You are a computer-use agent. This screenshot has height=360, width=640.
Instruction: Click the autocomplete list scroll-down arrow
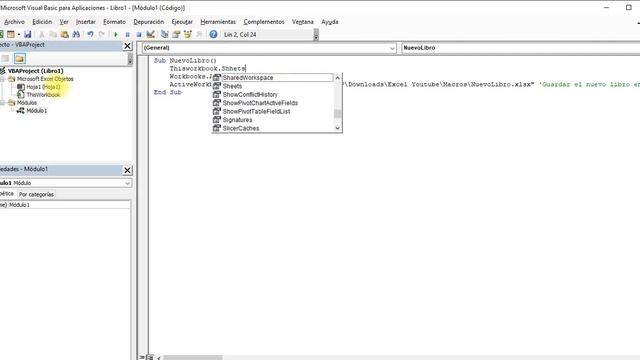[x=338, y=128]
